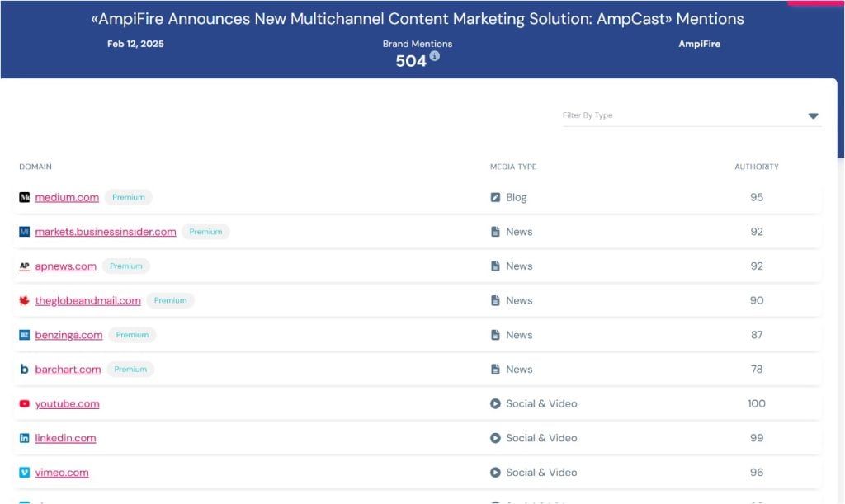Click the Blog media type label
The image size is (845, 504).
tap(517, 198)
